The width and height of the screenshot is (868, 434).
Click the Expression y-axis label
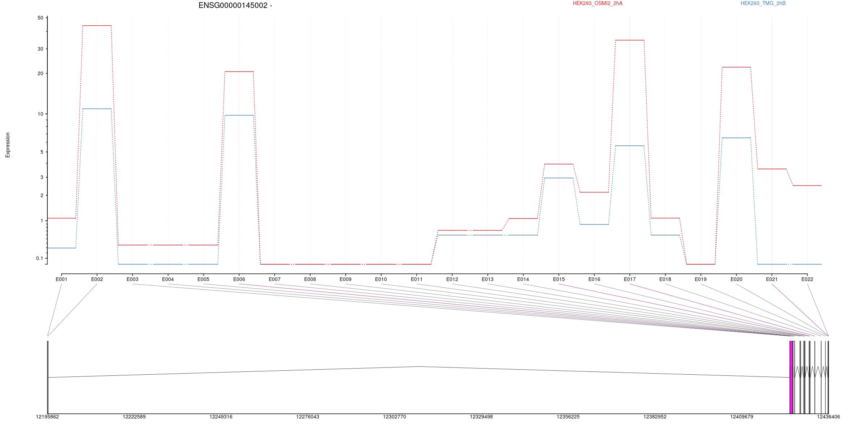(x=8, y=145)
